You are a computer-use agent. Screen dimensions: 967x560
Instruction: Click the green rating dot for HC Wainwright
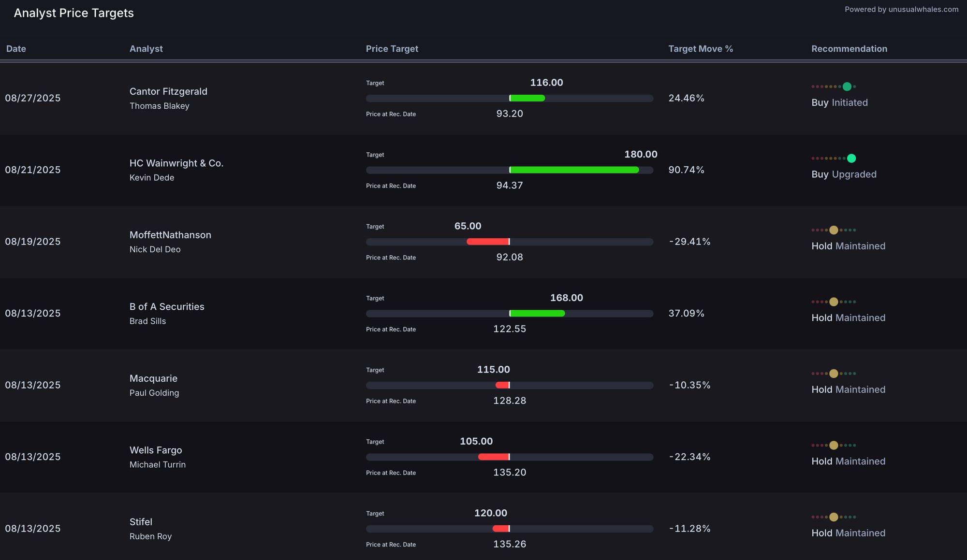pos(851,158)
